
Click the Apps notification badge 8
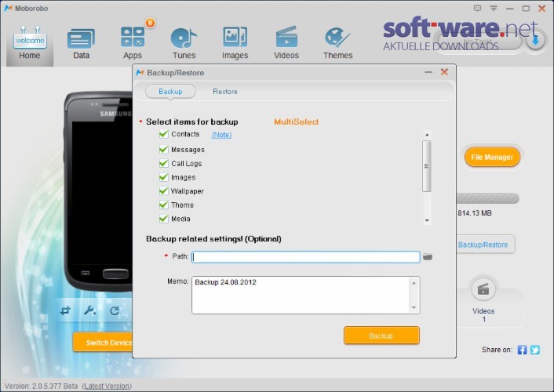[150, 23]
